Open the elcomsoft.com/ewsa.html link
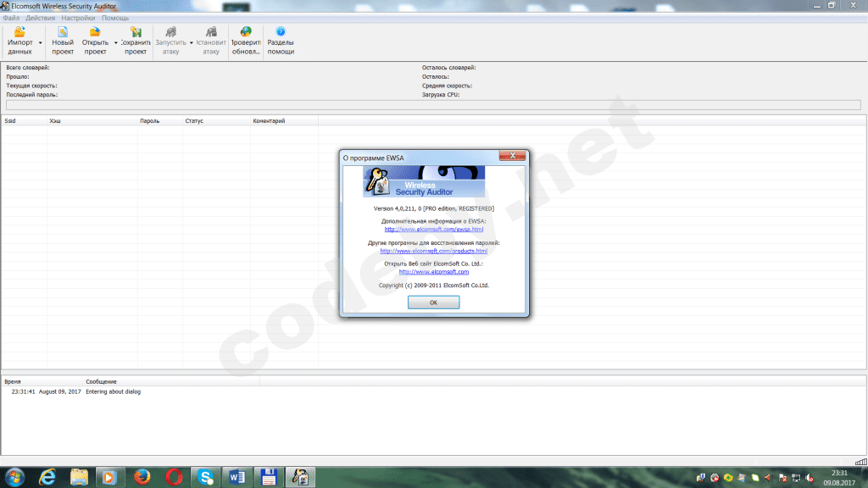This screenshot has height=488, width=868. 433,229
